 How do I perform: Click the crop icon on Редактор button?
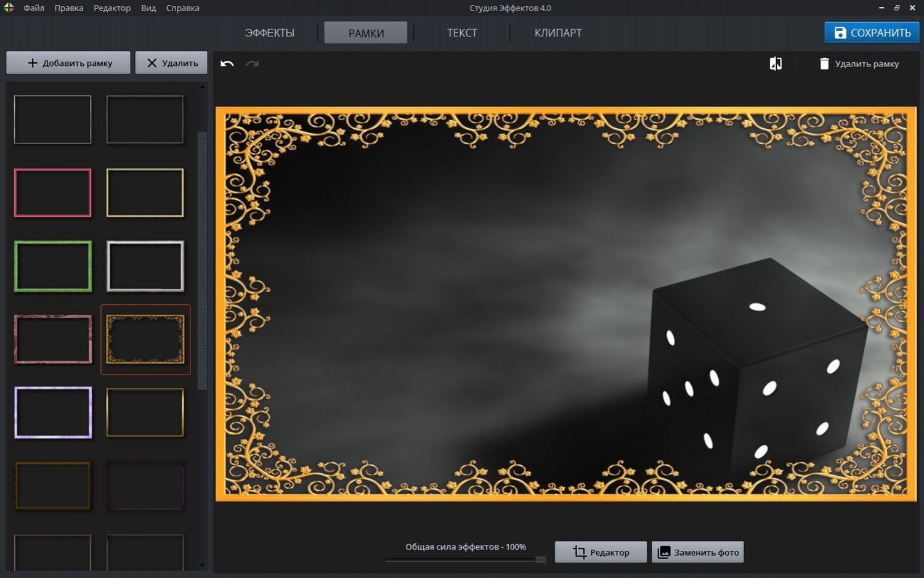(x=579, y=552)
